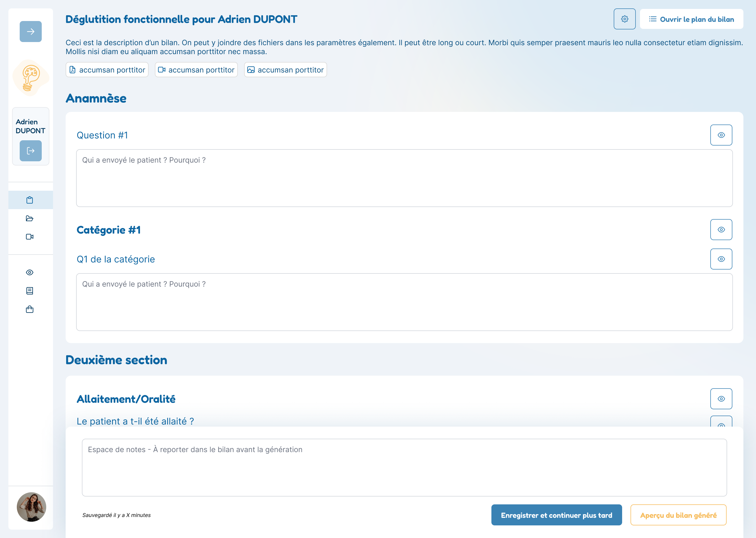Viewport: 756px width, 538px height.
Task: Open the video attachment accumsan porttitor
Action: (196, 70)
